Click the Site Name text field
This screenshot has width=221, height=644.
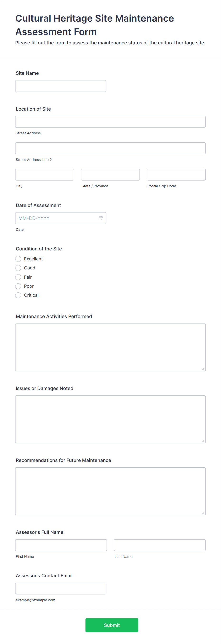tap(61, 86)
